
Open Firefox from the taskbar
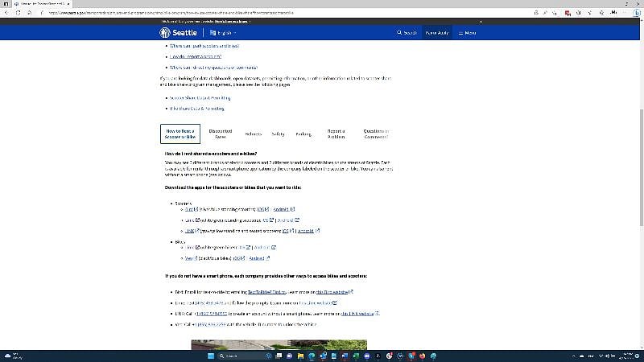coord(422,356)
